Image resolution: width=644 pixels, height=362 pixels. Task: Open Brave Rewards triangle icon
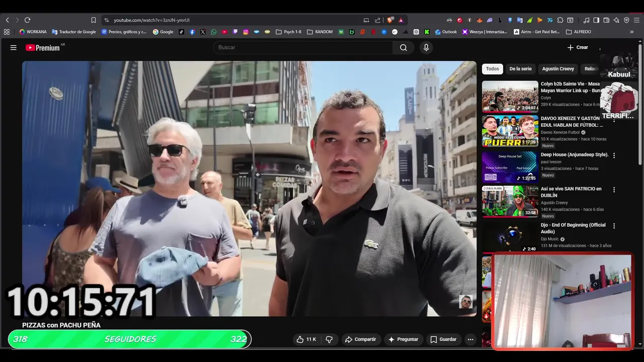(x=401, y=20)
